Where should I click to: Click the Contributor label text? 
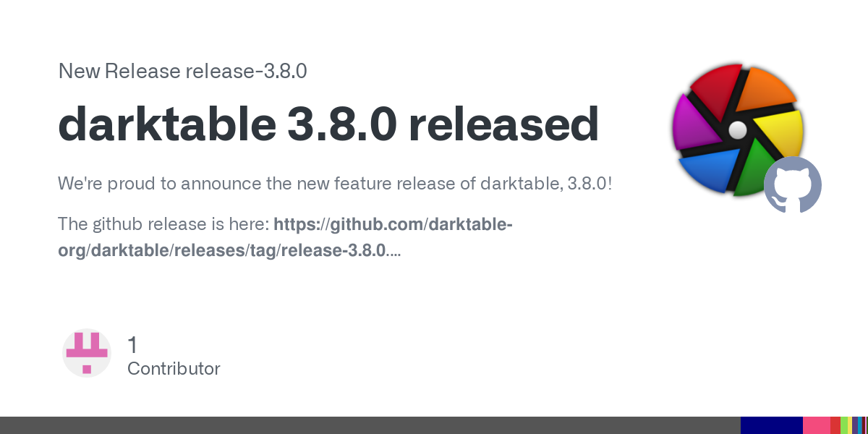tap(174, 368)
